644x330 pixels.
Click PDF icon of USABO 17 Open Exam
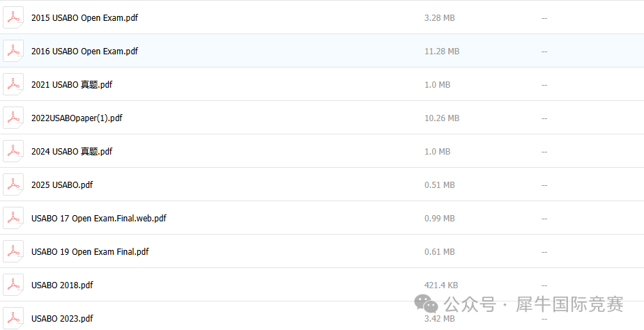point(13,218)
